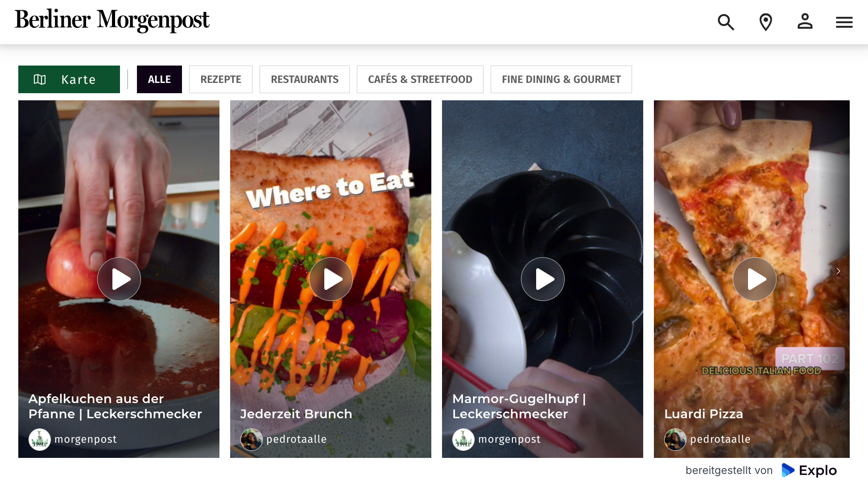Click the map icon on Karte button

[40, 79]
